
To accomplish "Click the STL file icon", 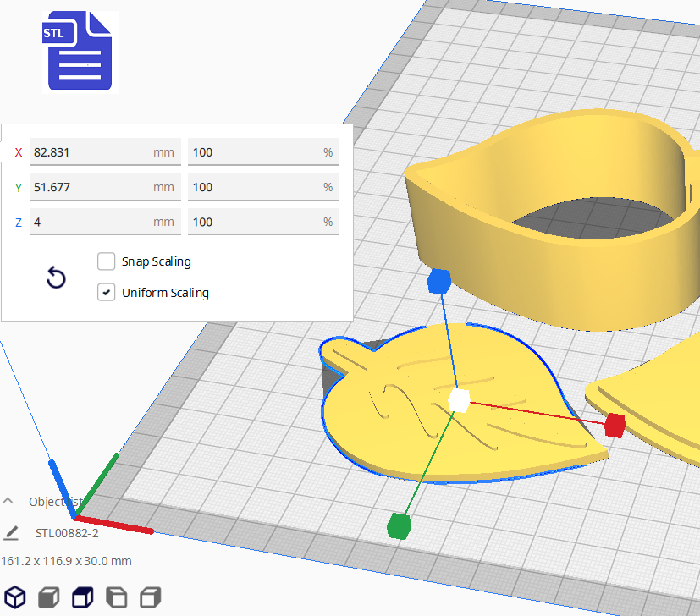I will 79,51.
